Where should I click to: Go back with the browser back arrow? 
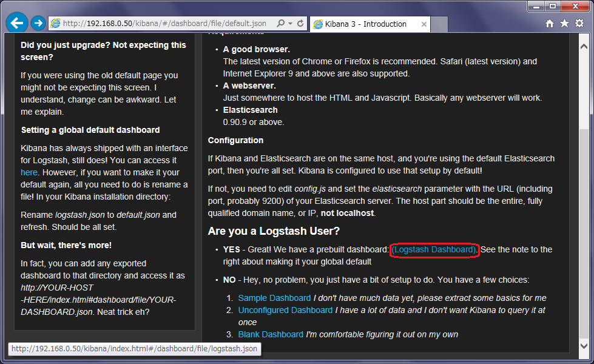click(17, 23)
